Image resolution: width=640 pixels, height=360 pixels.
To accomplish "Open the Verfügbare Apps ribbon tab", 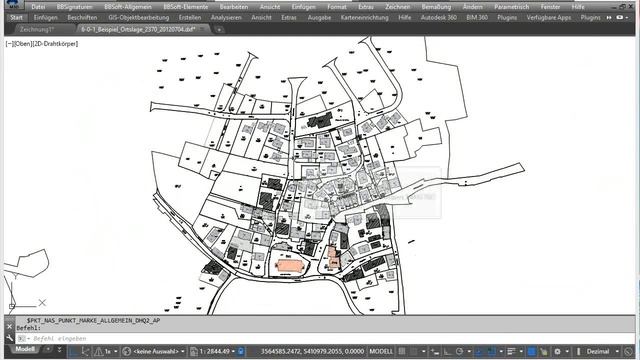I will (549, 18).
